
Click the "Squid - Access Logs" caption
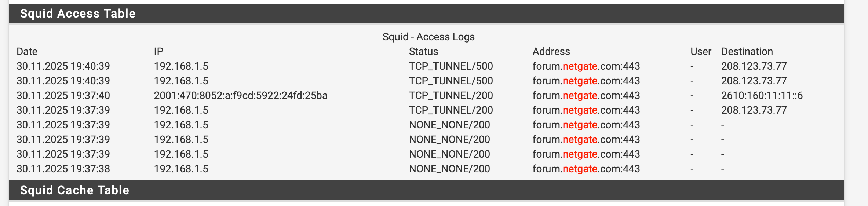tap(428, 37)
